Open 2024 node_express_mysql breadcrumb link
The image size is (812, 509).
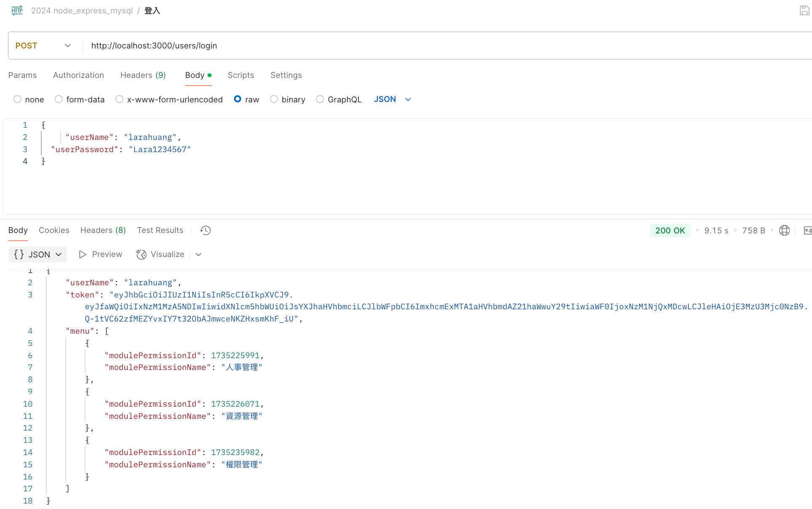click(82, 11)
